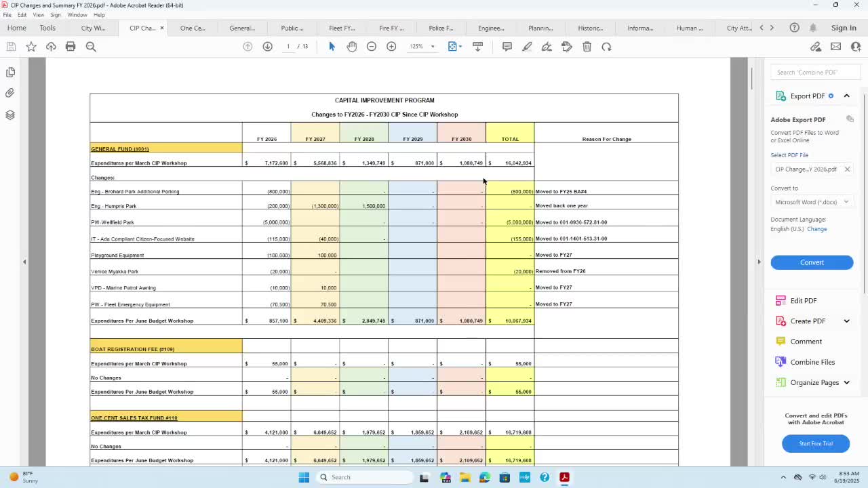This screenshot has width=868, height=488.
Task: Switch to the Home tab
Action: tap(16, 28)
